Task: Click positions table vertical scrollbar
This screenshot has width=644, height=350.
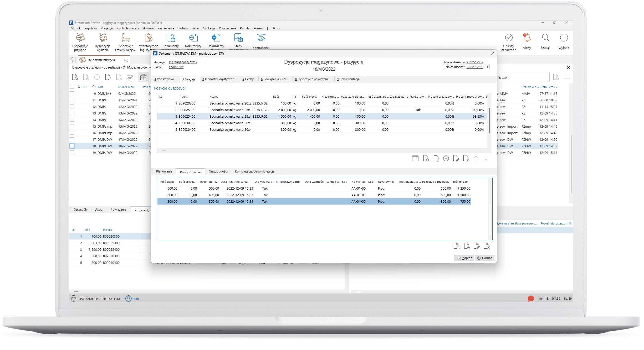Action: tap(489, 121)
